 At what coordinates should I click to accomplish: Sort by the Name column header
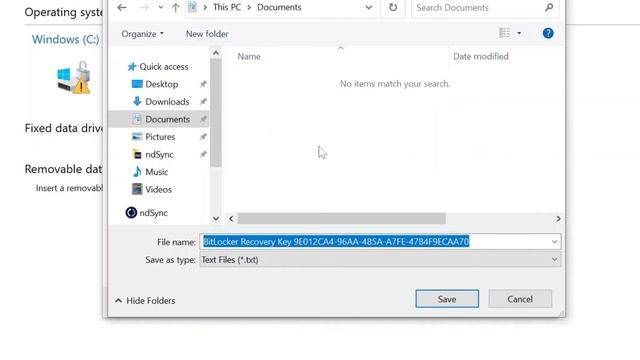coord(249,56)
